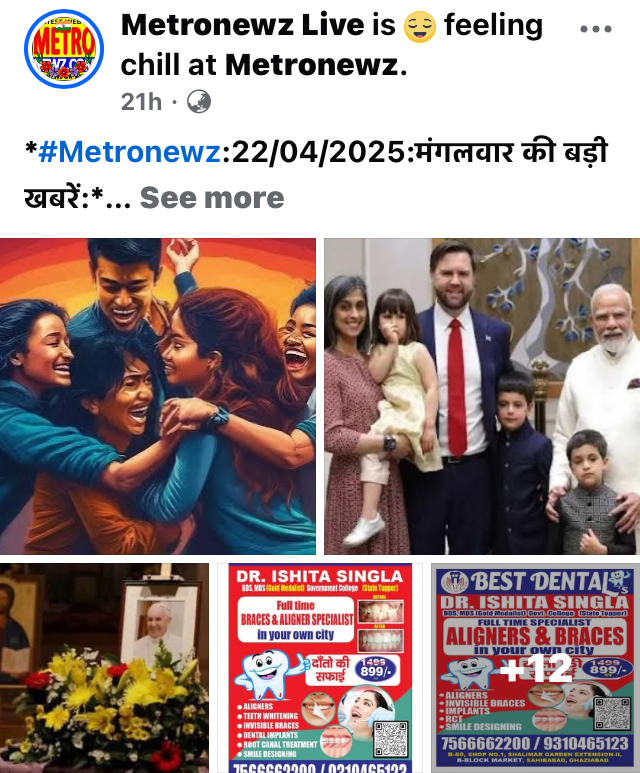
Task: View the 21h post timestamp
Action: pos(141,102)
